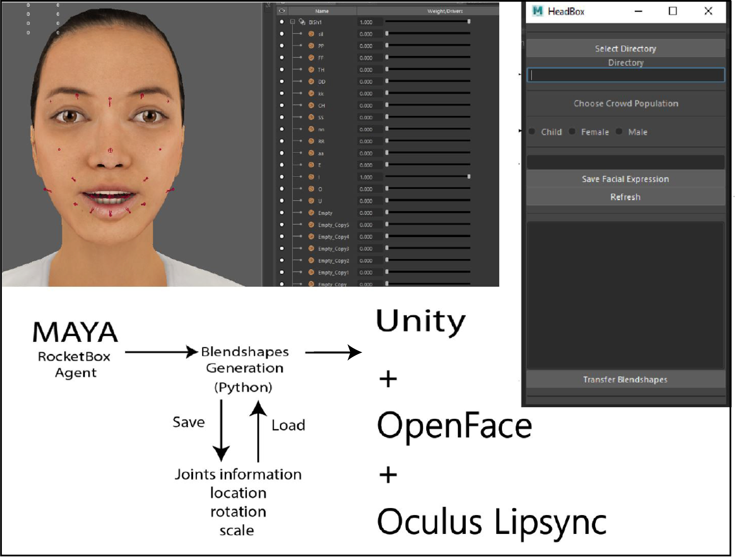The height and width of the screenshot is (560, 735).
Task: Click the weight slider for the PP target
Action: point(428,45)
